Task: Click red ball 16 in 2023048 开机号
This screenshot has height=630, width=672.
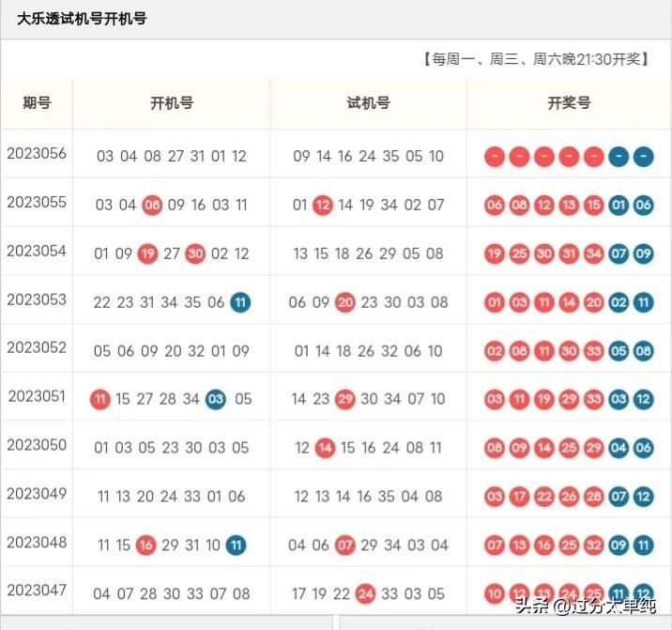Action: (x=146, y=545)
